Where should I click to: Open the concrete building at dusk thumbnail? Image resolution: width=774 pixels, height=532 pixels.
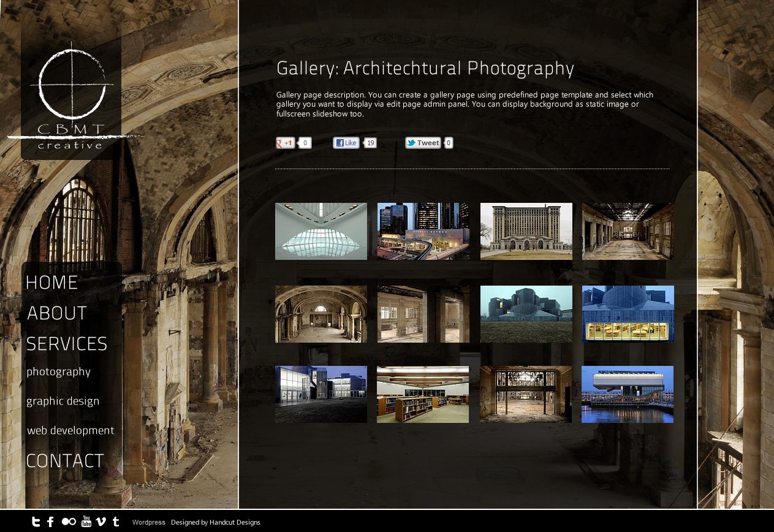pyautogui.click(x=526, y=314)
